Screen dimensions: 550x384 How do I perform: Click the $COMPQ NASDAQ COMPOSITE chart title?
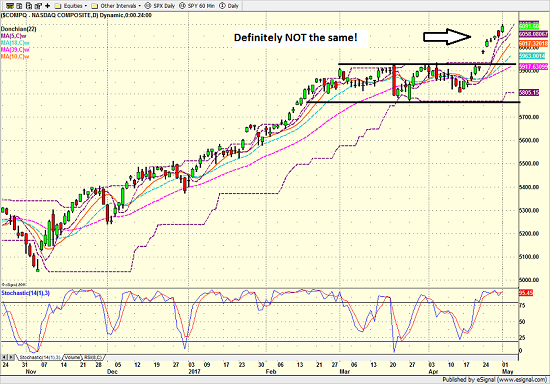coord(76,15)
